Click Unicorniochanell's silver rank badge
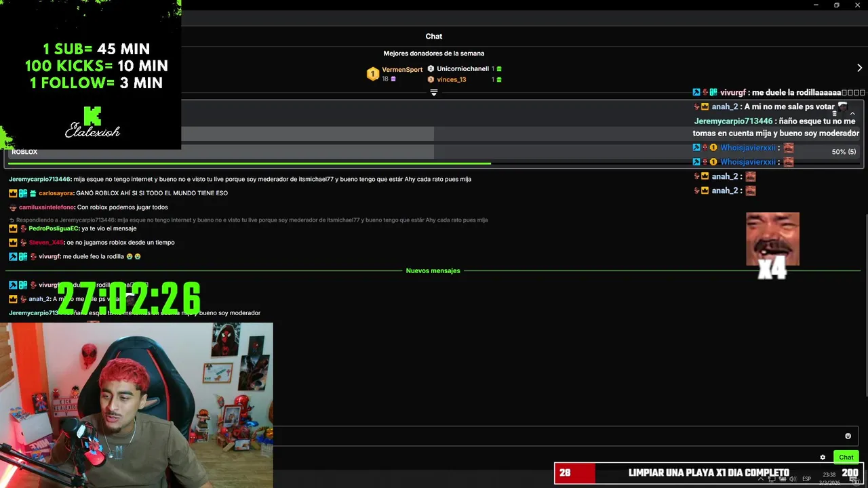 [x=431, y=68]
